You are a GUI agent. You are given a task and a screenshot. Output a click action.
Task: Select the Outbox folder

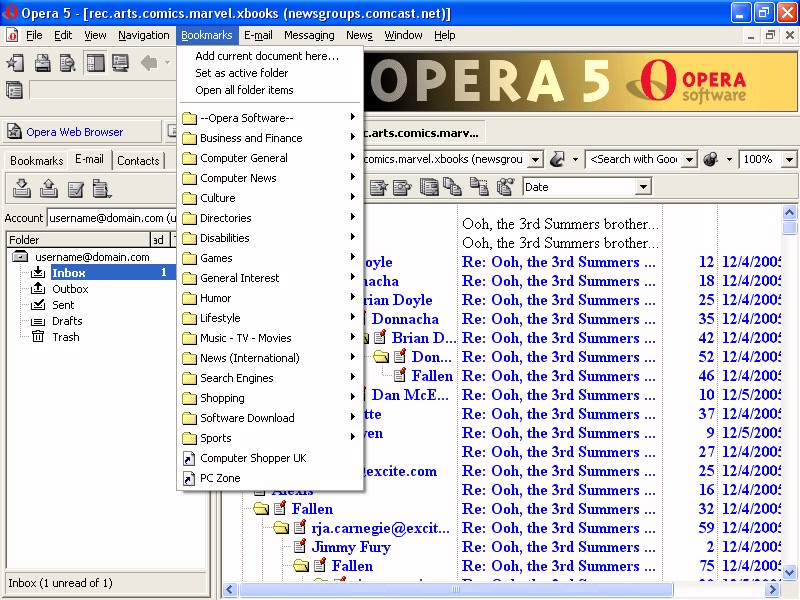click(70, 289)
